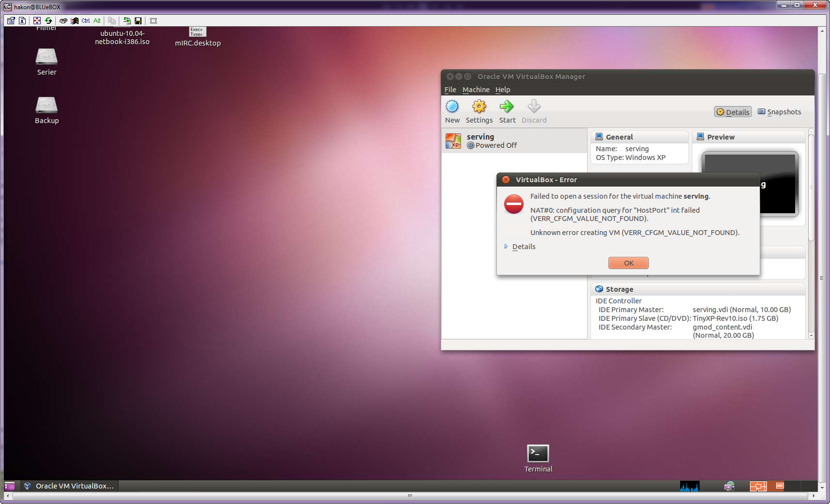Open Oracle VM VirtualBox taskbar item
Screen dimensions: 830x504
(x=69, y=486)
